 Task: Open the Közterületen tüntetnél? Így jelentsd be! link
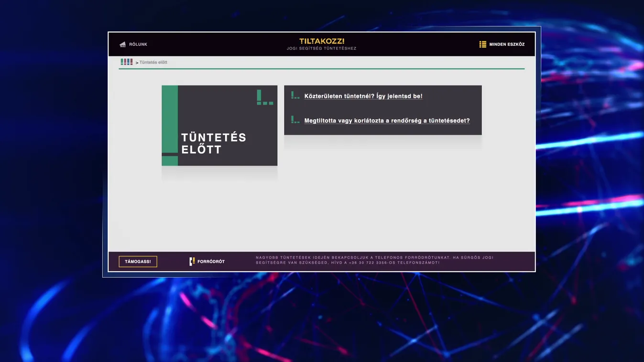(x=363, y=96)
